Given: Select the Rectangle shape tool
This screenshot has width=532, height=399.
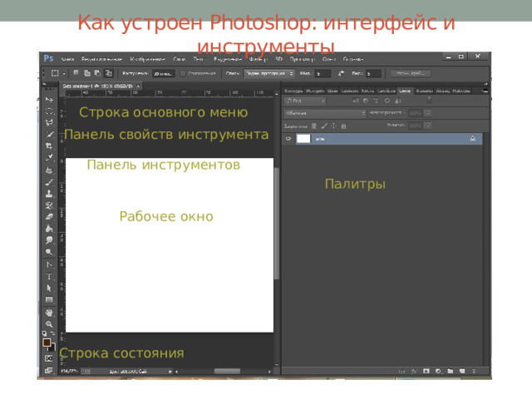Looking at the screenshot, I should [x=50, y=300].
